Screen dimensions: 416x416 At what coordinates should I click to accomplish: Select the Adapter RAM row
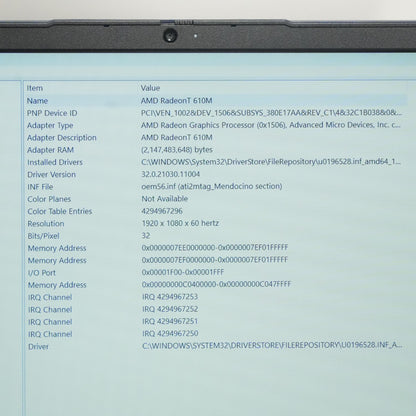click(x=217, y=150)
